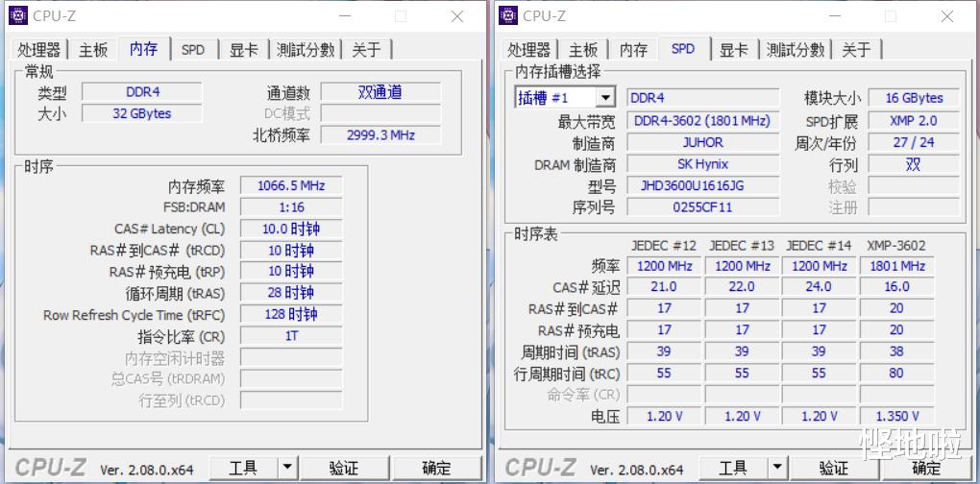Click the XMP 2.0 SPD extension field
The height and width of the screenshot is (484, 980).
[x=914, y=121]
